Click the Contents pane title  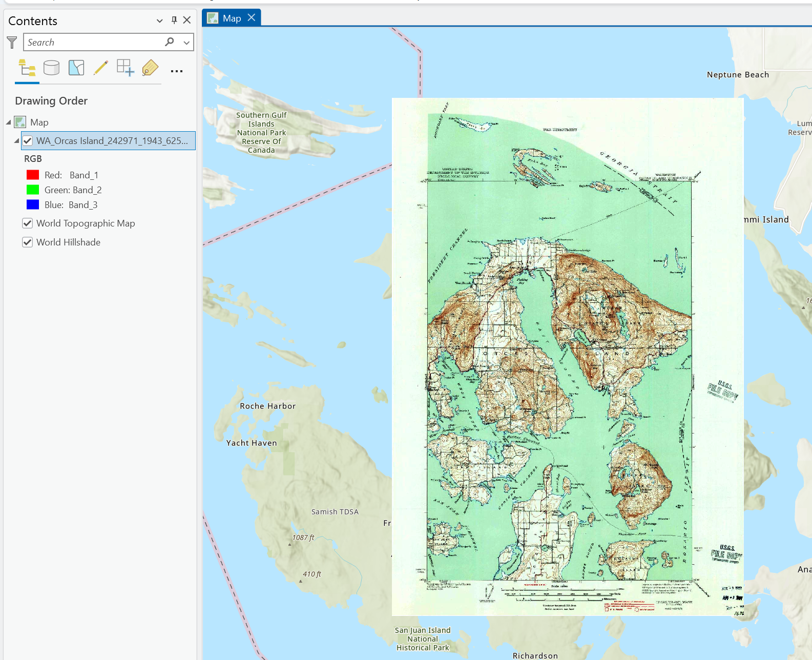pos(33,21)
